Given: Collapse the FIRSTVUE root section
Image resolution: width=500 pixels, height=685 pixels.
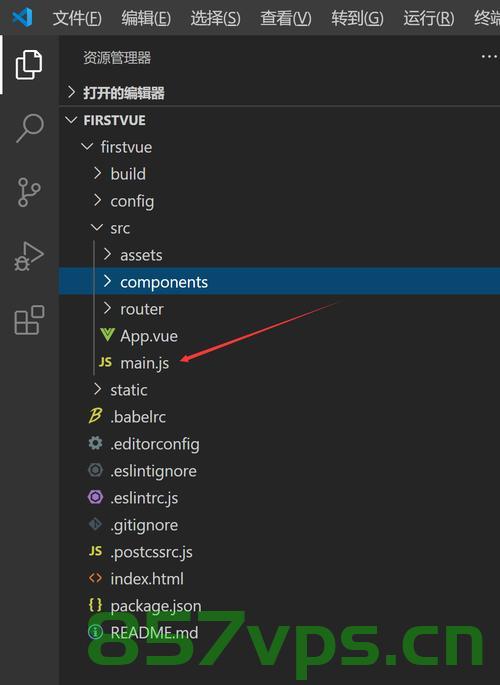Looking at the screenshot, I should (279, 120).
